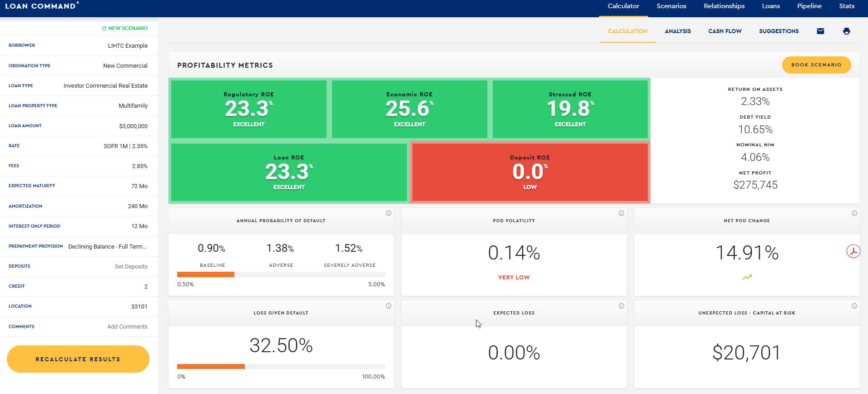This screenshot has width=868, height=394.
Task: Click the Debt Yield 10.65% value
Action: click(x=755, y=130)
